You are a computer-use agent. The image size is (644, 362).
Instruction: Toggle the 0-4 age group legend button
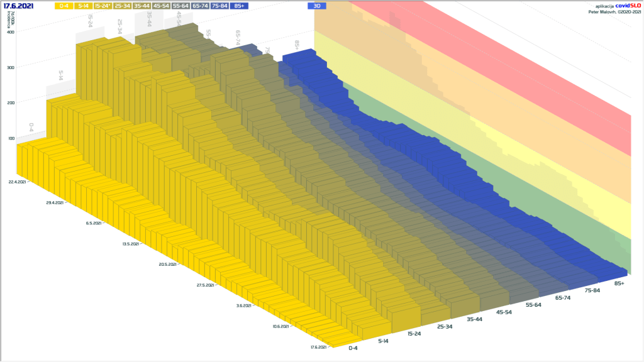(x=64, y=6)
